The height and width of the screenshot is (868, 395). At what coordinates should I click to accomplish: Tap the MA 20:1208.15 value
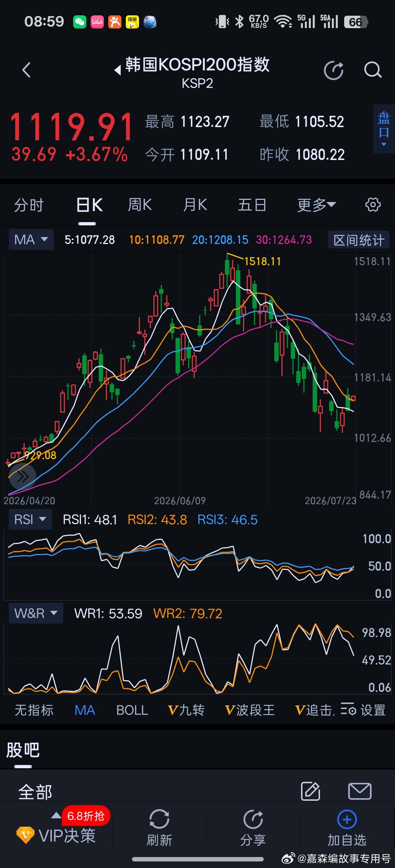[220, 240]
